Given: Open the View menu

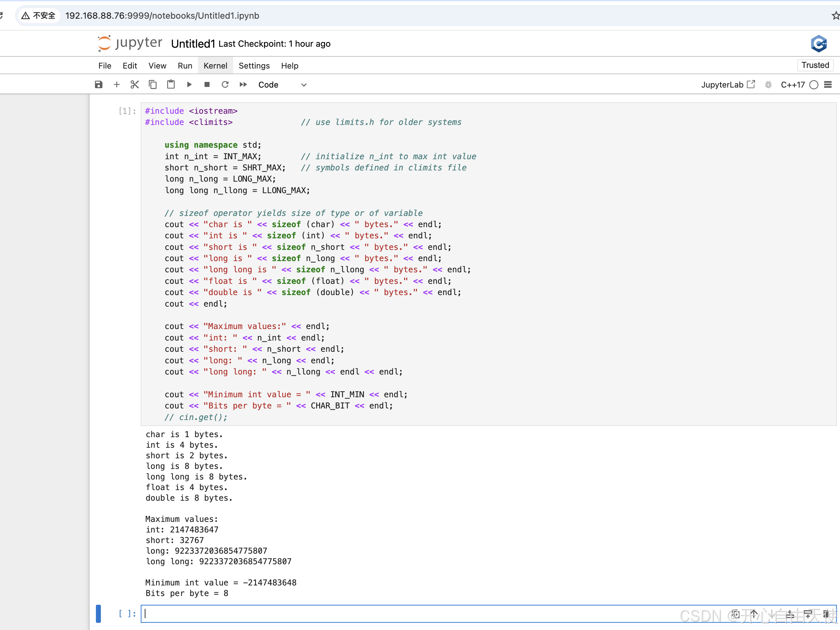Looking at the screenshot, I should pos(157,66).
